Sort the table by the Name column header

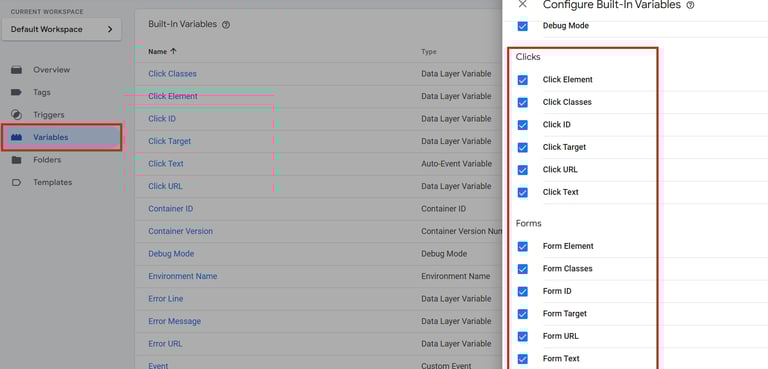point(162,51)
